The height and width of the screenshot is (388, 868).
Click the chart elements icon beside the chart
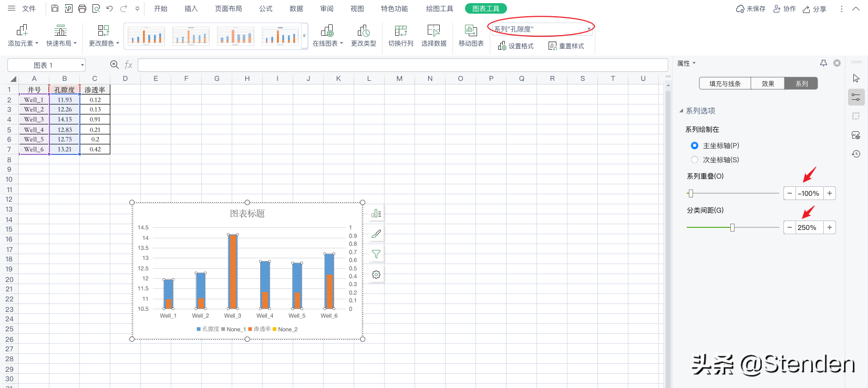click(x=376, y=213)
